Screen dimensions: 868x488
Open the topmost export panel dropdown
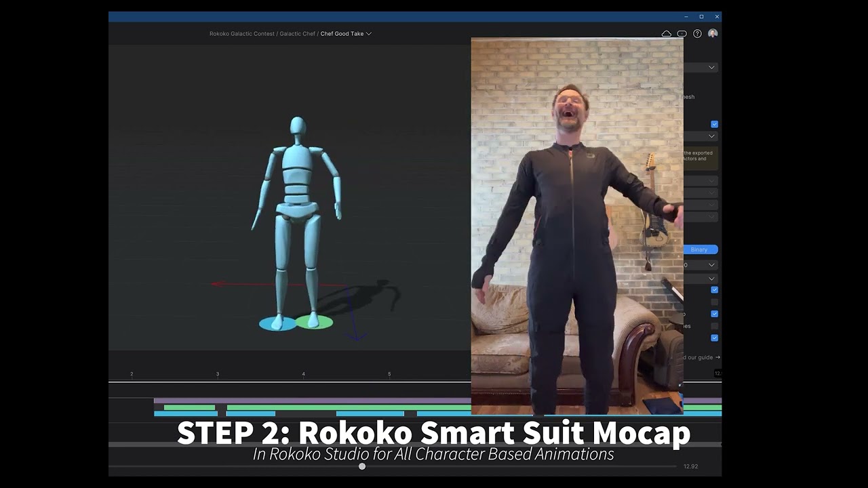coord(701,67)
